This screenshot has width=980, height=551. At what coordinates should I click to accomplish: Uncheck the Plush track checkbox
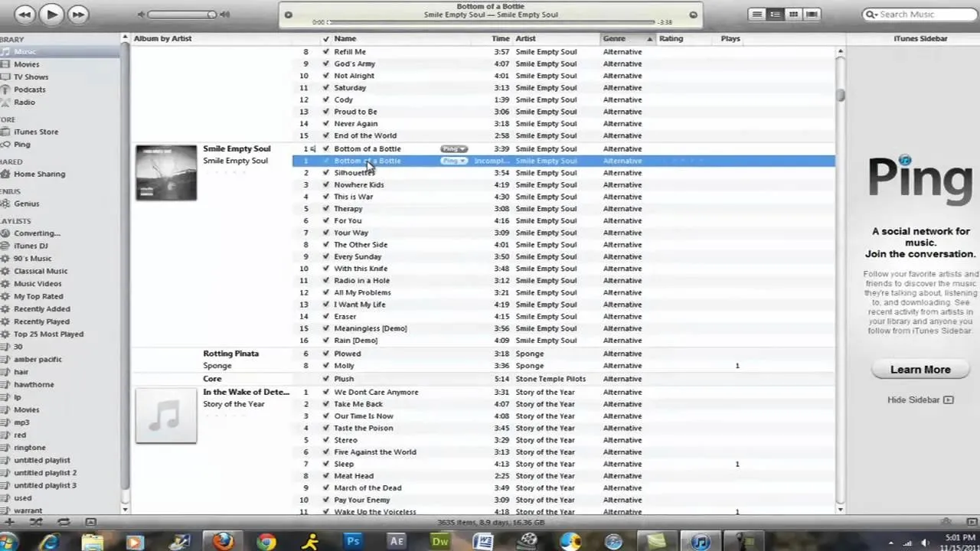coord(326,379)
